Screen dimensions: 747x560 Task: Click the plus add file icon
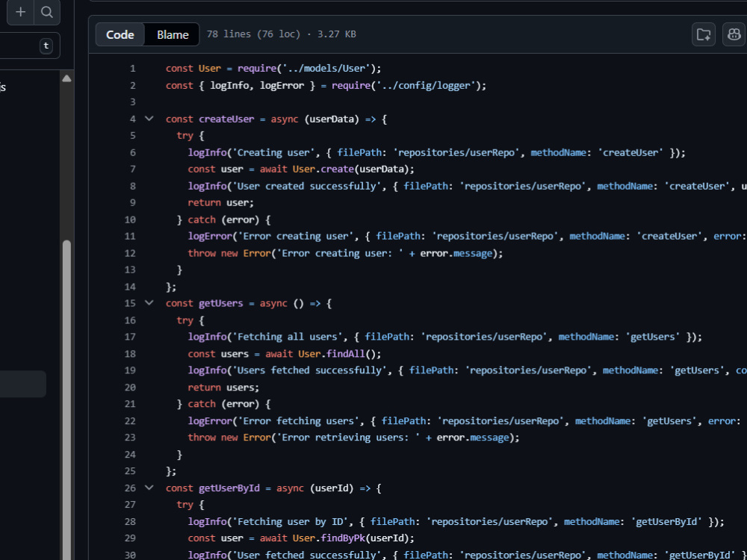click(20, 12)
